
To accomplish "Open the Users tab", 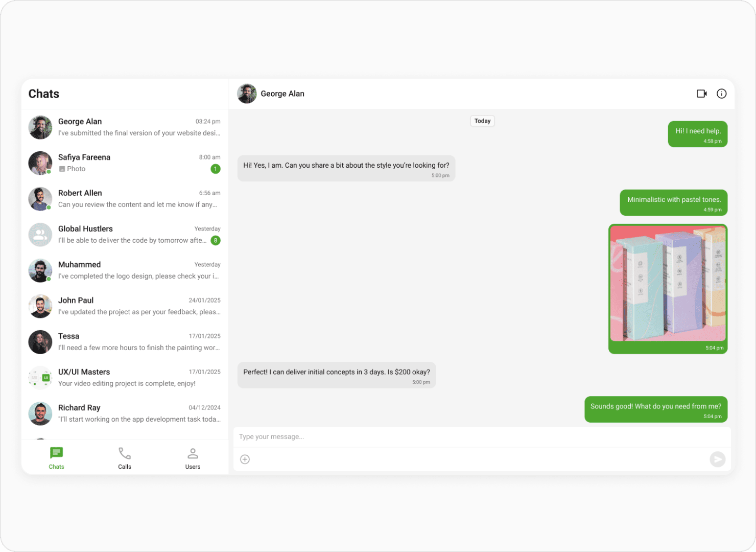I will (193, 458).
